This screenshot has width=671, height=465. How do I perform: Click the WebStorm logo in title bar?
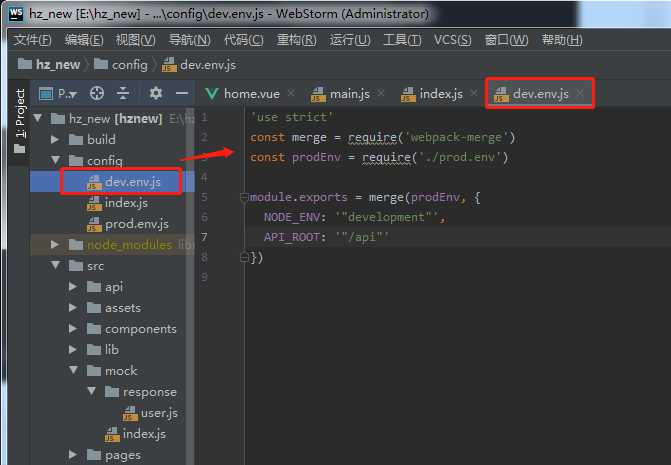tap(16, 14)
